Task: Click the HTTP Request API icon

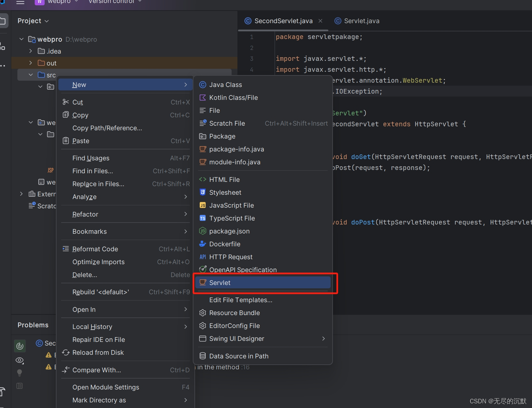Action: pyautogui.click(x=203, y=257)
